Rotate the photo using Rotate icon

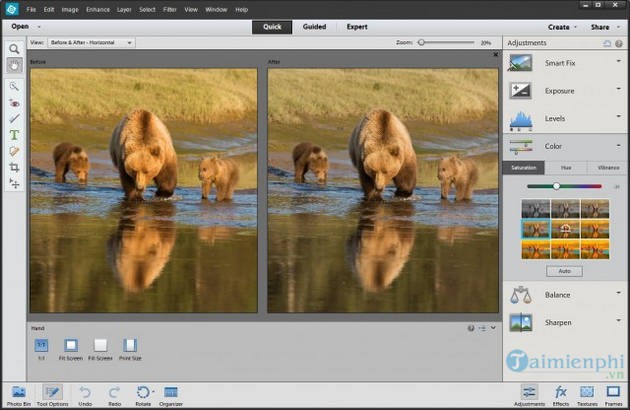(x=143, y=392)
